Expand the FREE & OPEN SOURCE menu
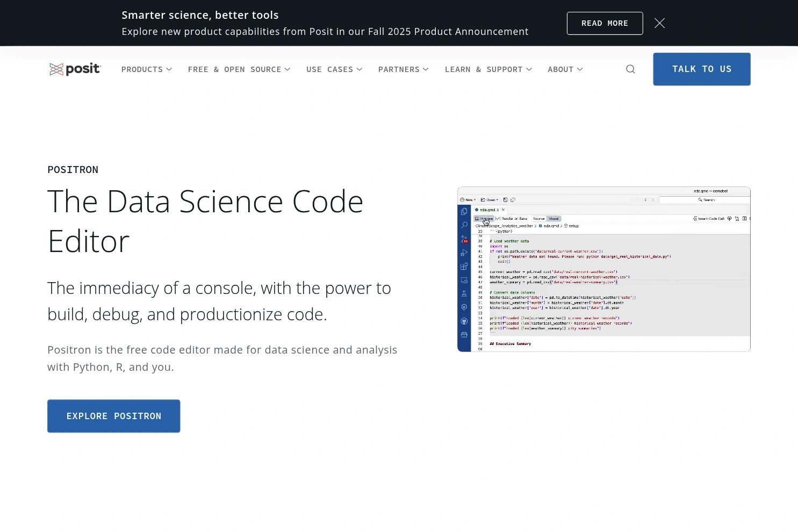798x532 pixels. click(x=239, y=69)
